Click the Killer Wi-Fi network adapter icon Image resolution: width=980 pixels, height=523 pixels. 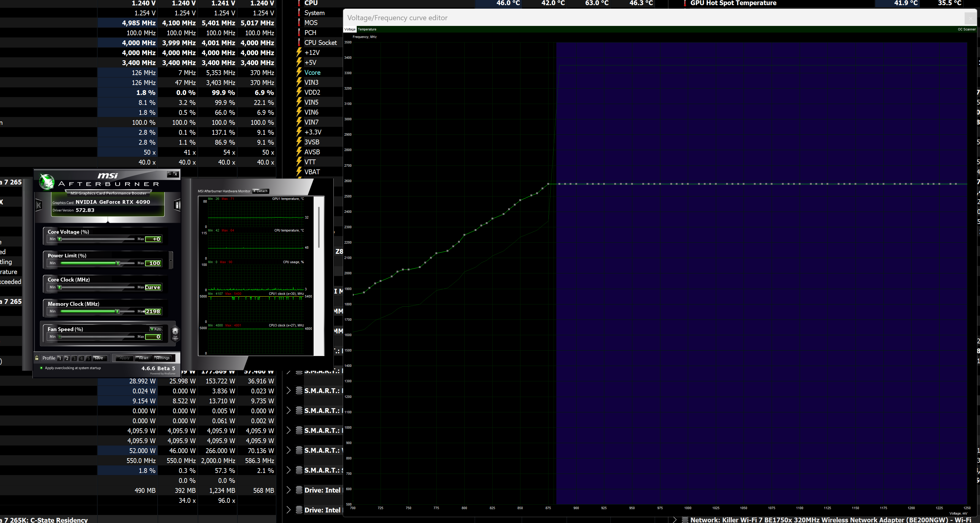(x=685, y=520)
